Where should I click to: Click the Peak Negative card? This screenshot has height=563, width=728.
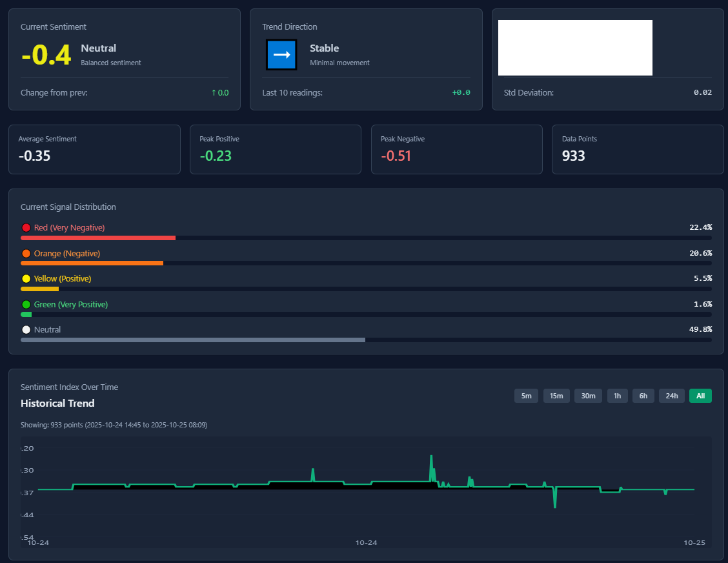tap(457, 150)
